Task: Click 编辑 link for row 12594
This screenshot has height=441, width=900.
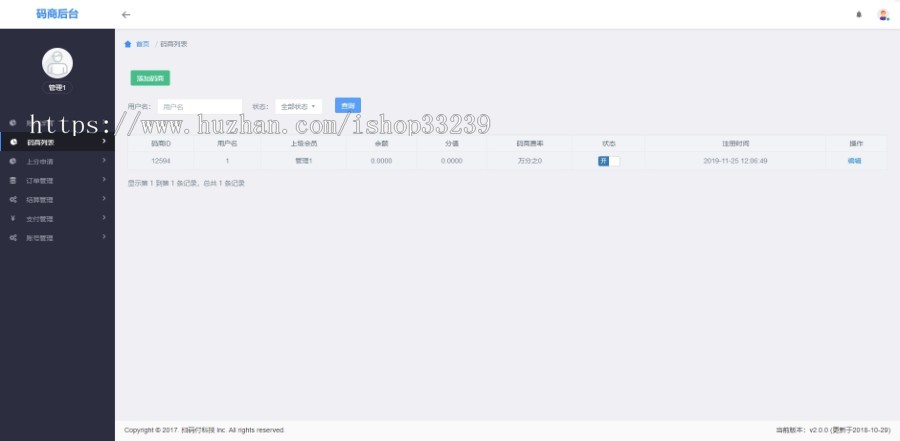Action: point(854,161)
